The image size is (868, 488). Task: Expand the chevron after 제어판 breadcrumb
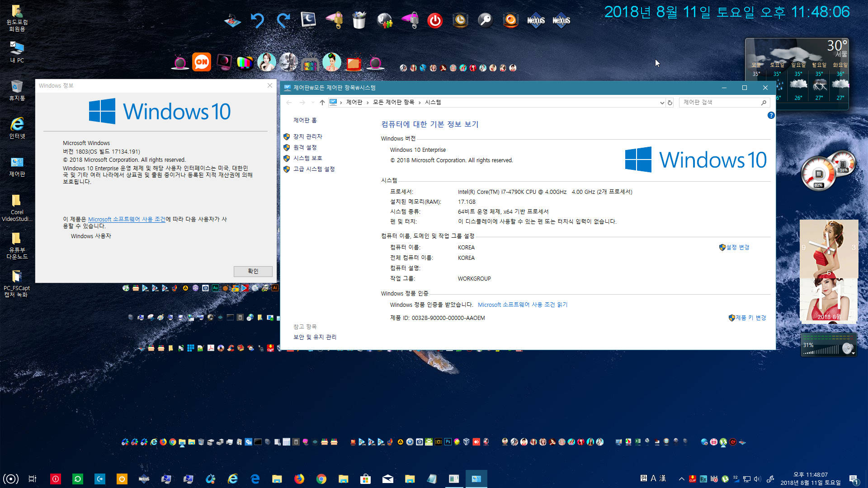pyautogui.click(x=368, y=103)
